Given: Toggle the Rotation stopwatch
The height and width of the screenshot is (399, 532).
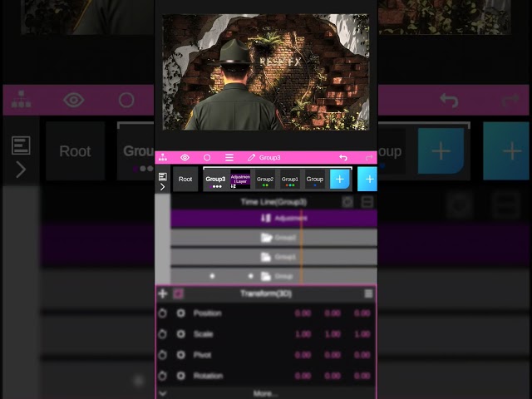Looking at the screenshot, I should (163, 376).
